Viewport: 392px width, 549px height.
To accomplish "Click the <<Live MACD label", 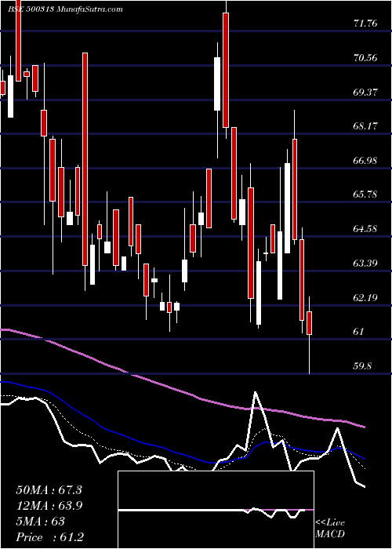I will point(330,529).
